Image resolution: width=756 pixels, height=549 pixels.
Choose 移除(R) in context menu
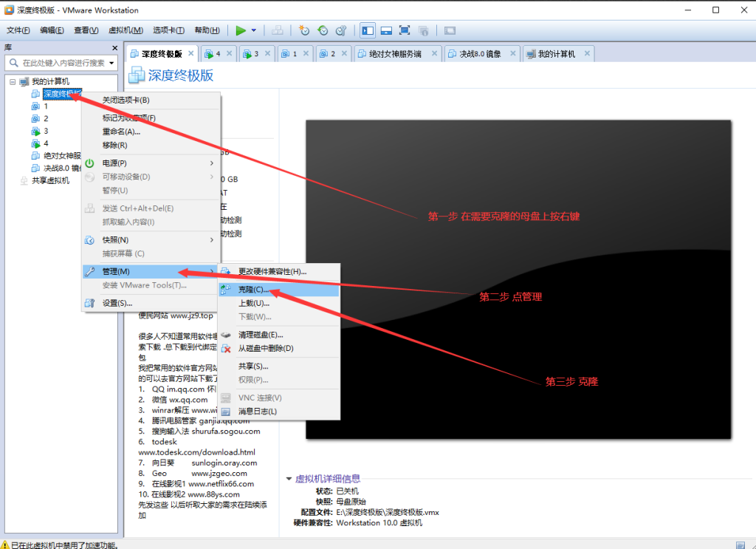pos(151,146)
